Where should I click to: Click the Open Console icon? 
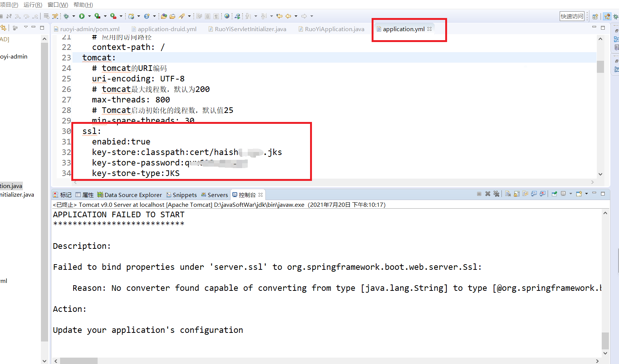click(x=579, y=194)
